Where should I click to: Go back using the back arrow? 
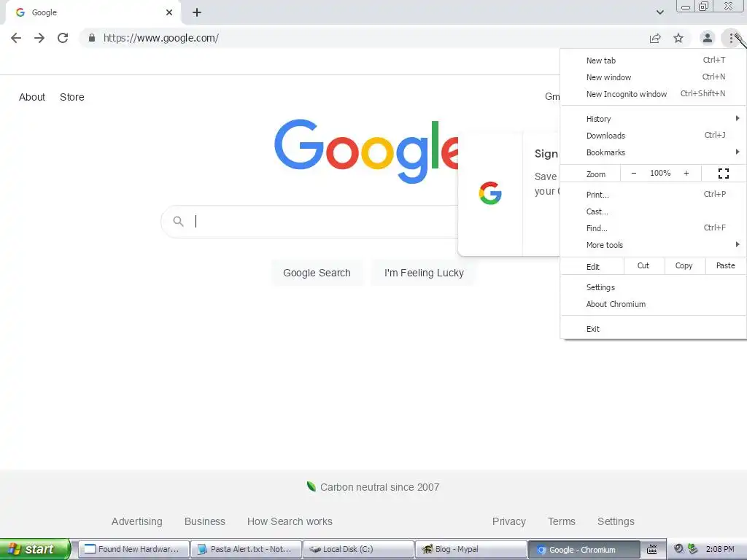[x=16, y=38]
